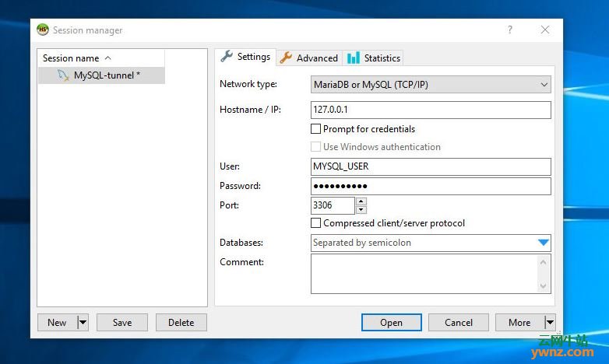Click the 'Databases:' label
This screenshot has width=609, height=364.
coord(241,242)
